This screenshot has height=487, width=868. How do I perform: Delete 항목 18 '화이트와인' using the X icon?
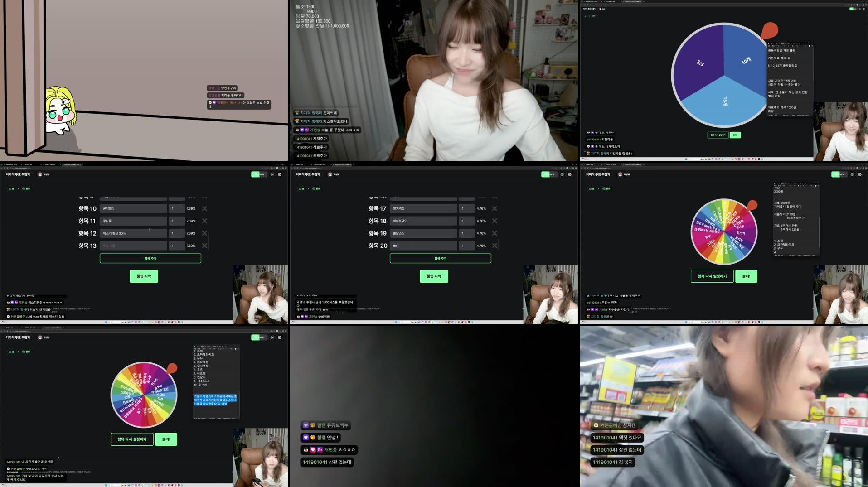point(494,221)
